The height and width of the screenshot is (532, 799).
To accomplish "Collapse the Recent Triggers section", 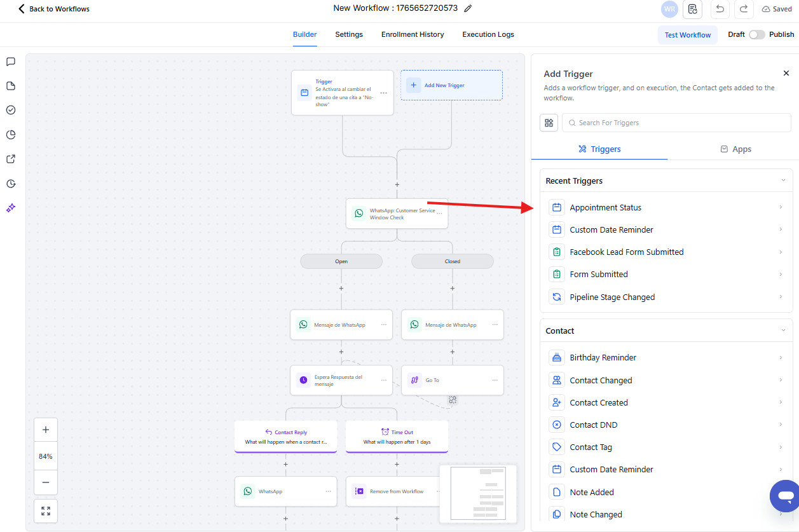I will (x=783, y=181).
